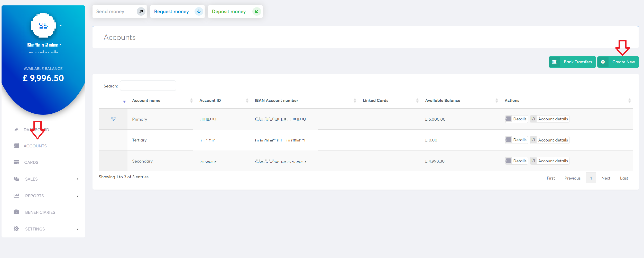Go to Next page of results
Image resolution: width=644 pixels, height=258 pixels.
tap(606, 178)
